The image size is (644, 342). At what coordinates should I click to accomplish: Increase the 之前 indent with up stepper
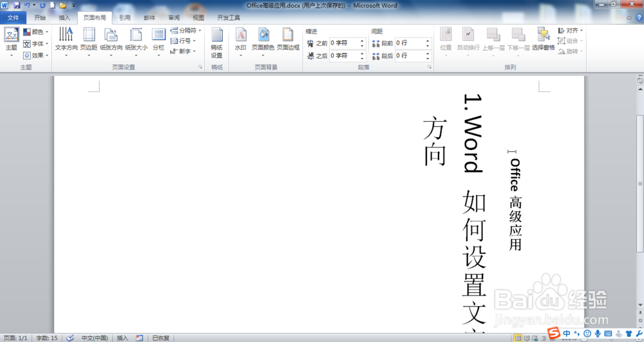click(x=362, y=41)
